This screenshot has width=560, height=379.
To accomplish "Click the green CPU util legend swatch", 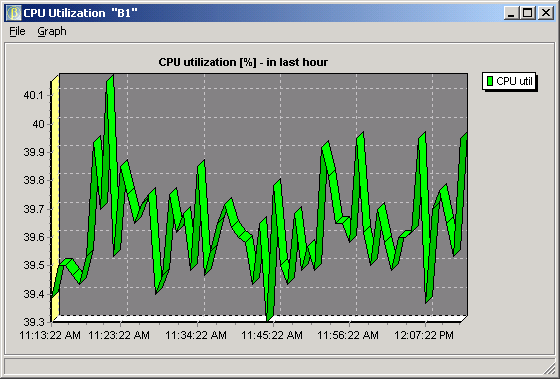I will pos(490,81).
